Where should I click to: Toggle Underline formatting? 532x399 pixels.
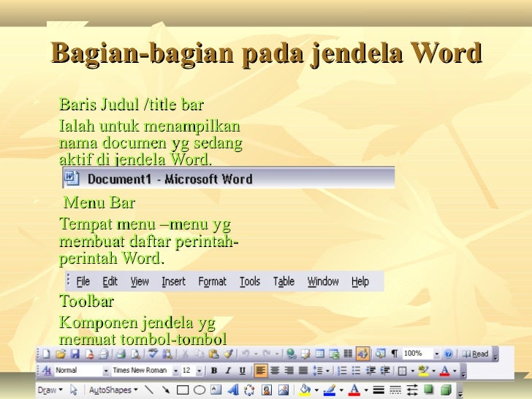coord(243,370)
